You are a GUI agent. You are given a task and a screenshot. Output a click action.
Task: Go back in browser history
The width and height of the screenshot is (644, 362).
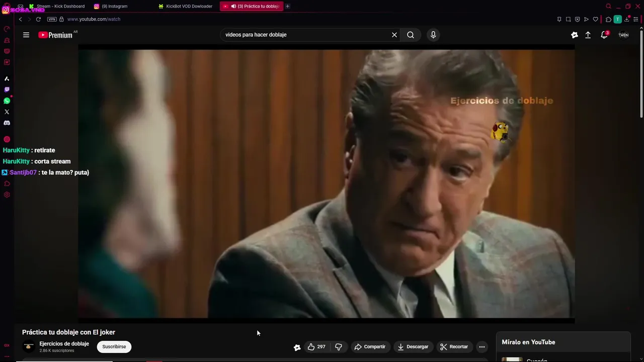click(x=20, y=19)
